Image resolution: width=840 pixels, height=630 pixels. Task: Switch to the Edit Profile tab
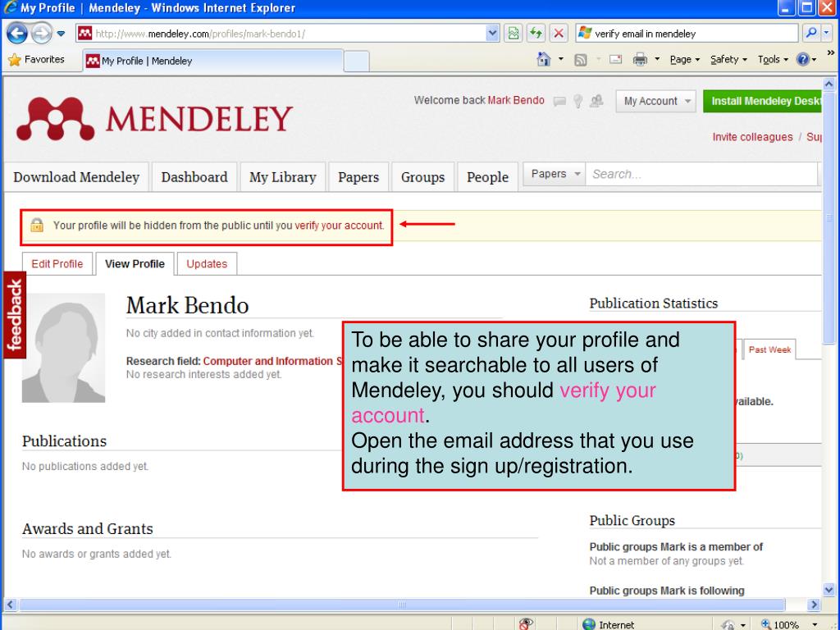[x=57, y=263]
